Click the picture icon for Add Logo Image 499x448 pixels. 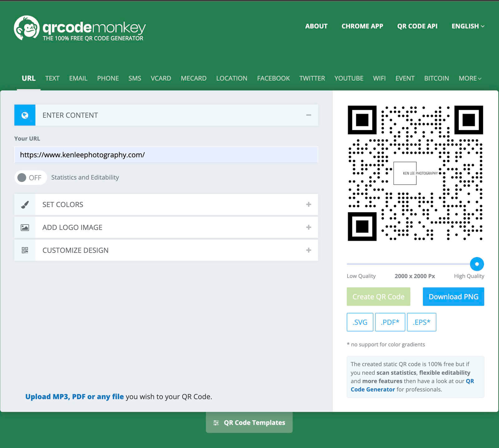pos(25,227)
